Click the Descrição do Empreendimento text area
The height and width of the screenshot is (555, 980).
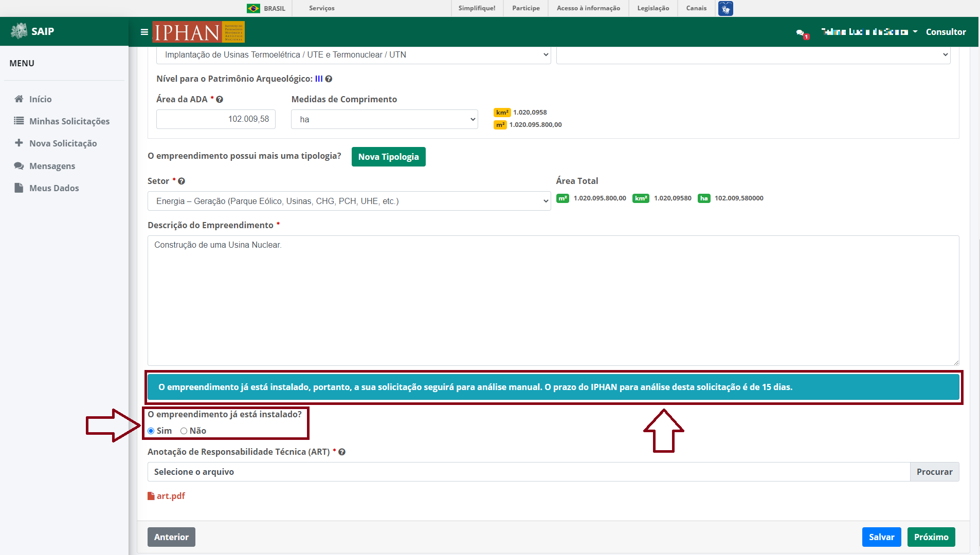[x=553, y=301]
